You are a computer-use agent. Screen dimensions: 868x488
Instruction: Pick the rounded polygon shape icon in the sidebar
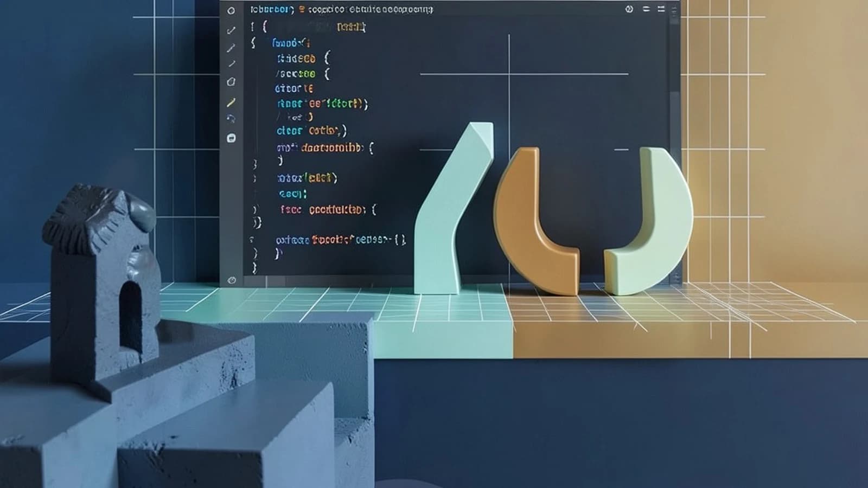tap(231, 82)
